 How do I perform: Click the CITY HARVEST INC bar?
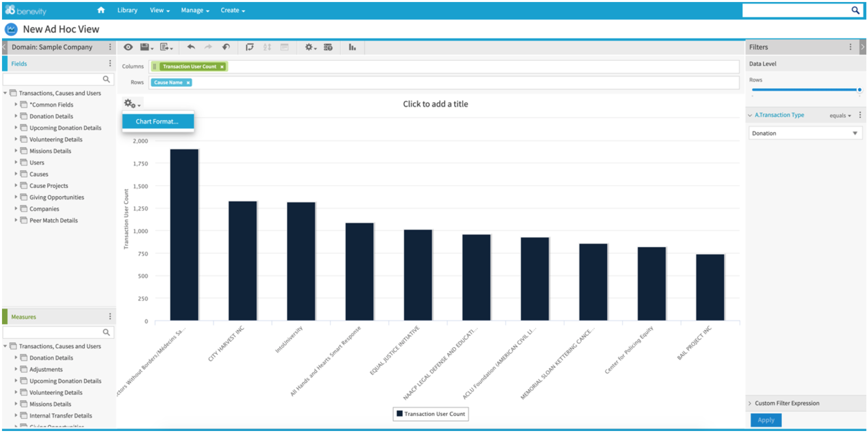(x=242, y=261)
